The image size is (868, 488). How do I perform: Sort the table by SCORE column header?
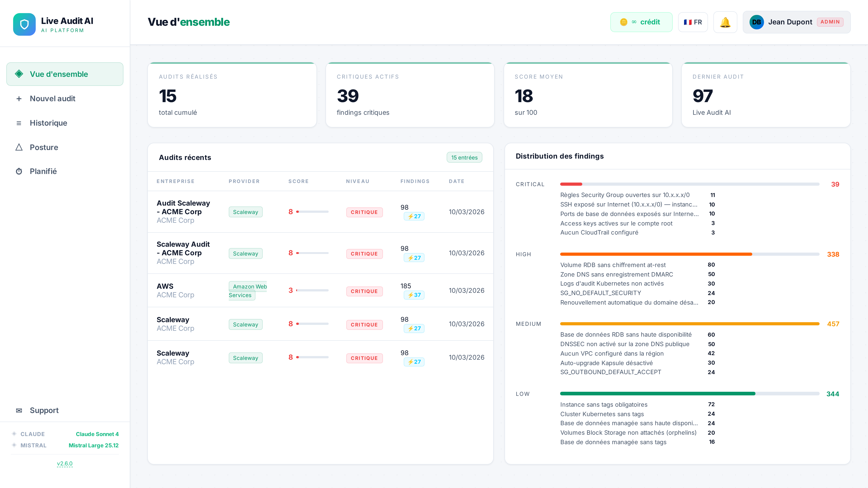pos(298,181)
